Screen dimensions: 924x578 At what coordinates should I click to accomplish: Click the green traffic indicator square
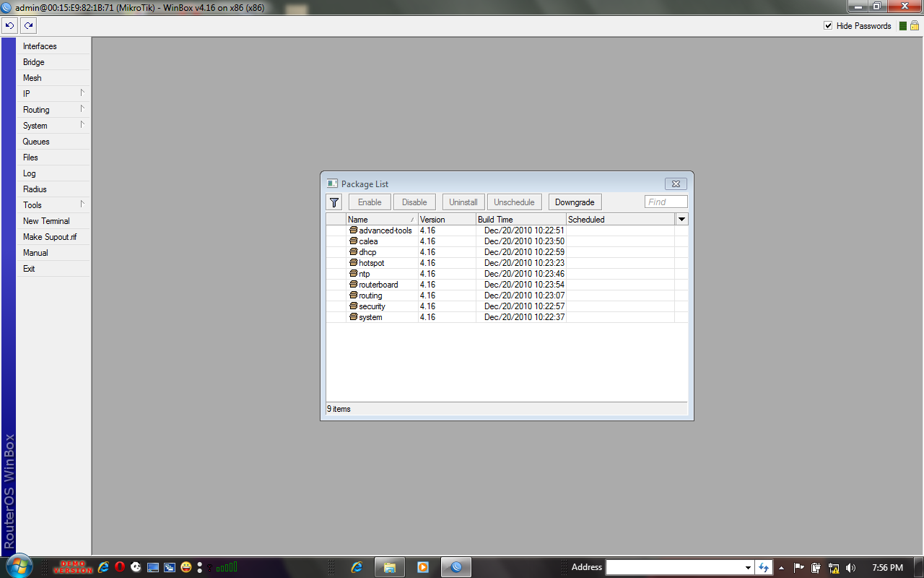tap(902, 26)
